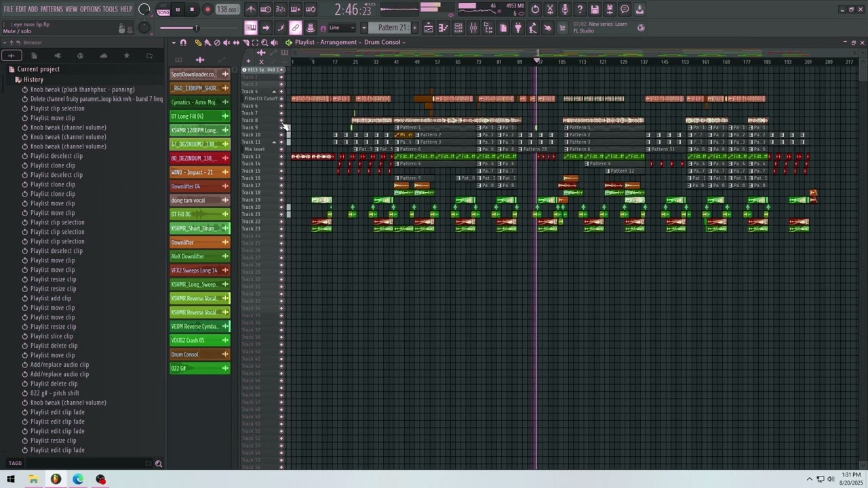Mute Track 19 in the playlist

click(x=281, y=200)
